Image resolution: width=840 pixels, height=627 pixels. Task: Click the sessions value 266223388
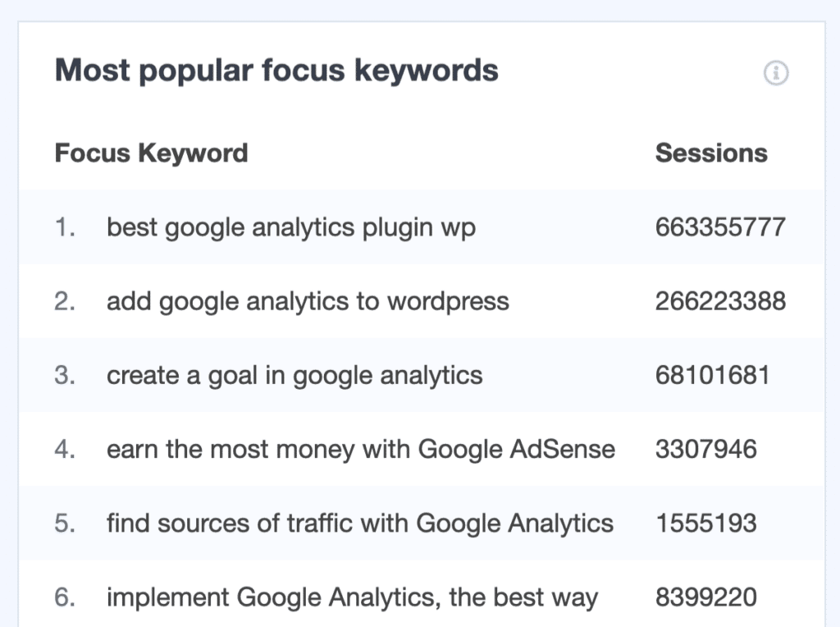(x=720, y=301)
